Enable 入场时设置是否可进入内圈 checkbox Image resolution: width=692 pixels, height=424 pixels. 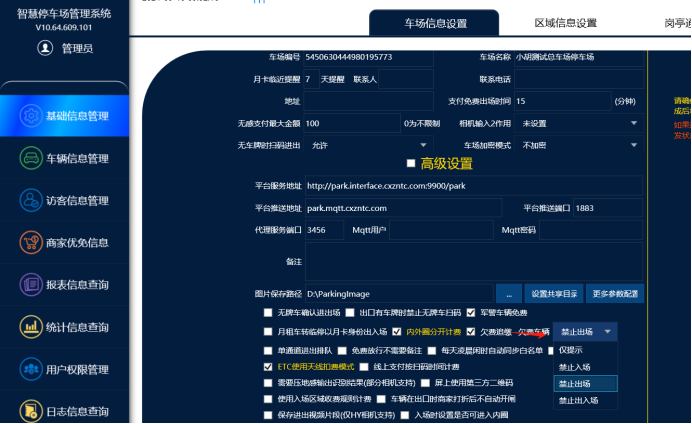(x=405, y=415)
